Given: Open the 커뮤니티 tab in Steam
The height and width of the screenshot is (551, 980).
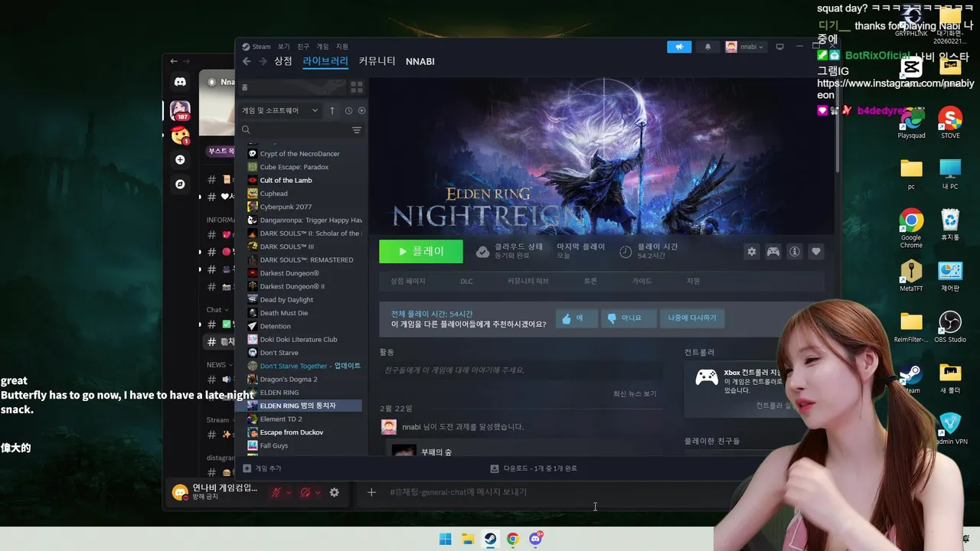Looking at the screenshot, I should [377, 61].
